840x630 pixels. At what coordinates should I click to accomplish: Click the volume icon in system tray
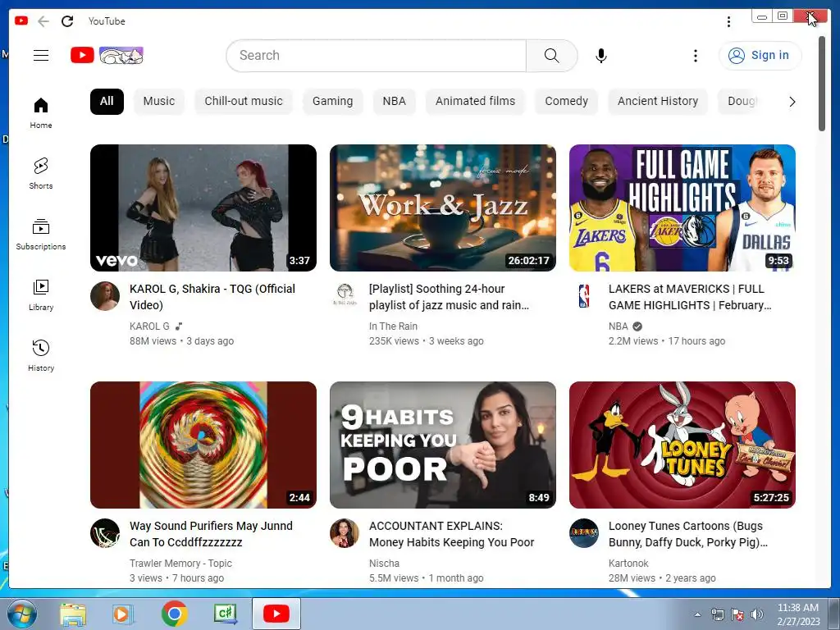pyautogui.click(x=757, y=614)
